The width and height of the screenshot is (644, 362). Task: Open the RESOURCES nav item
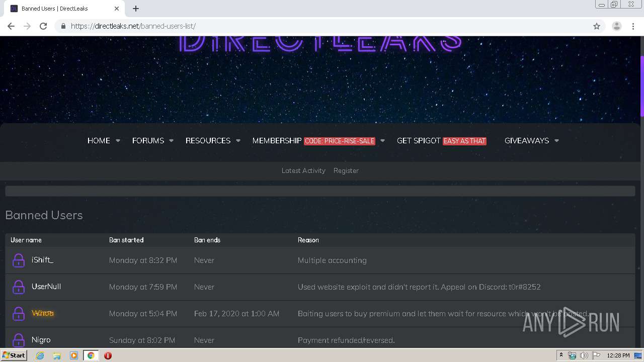(x=208, y=141)
